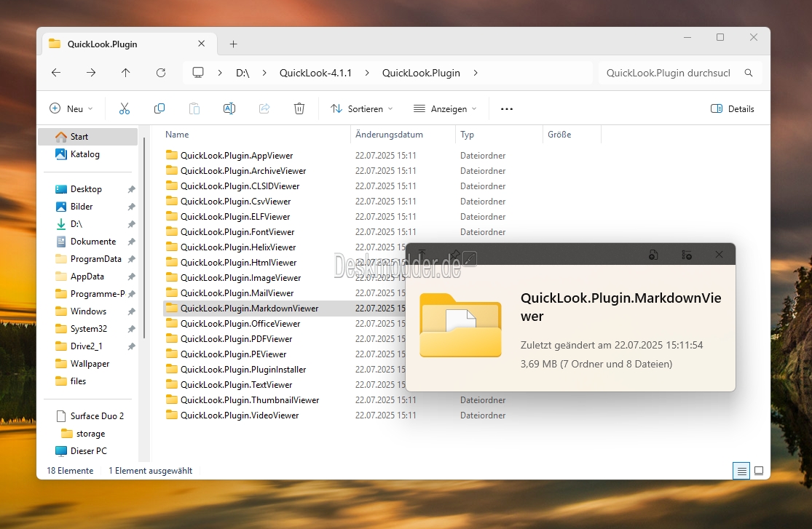
Task: Click the brush icon in QuickLook title bar
Action: [470, 258]
